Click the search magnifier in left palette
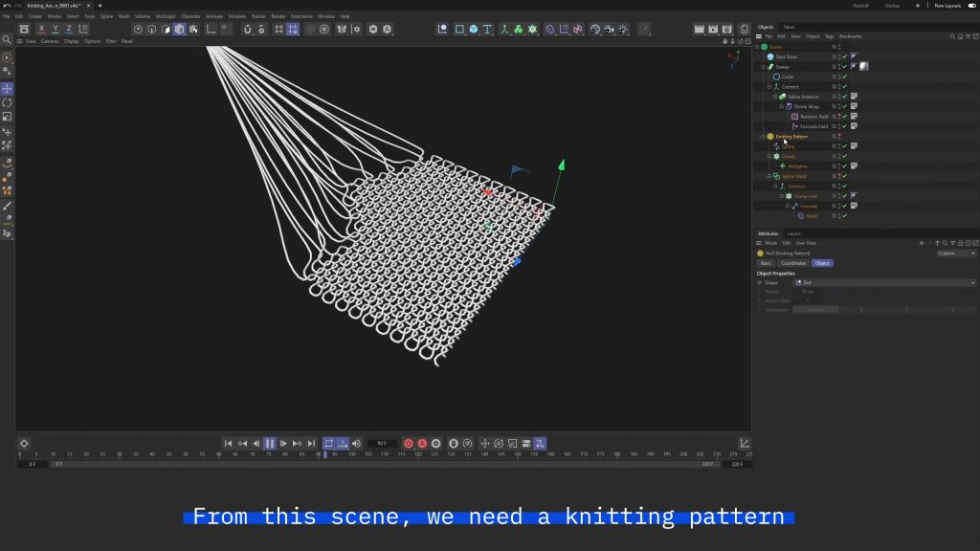 (x=7, y=40)
